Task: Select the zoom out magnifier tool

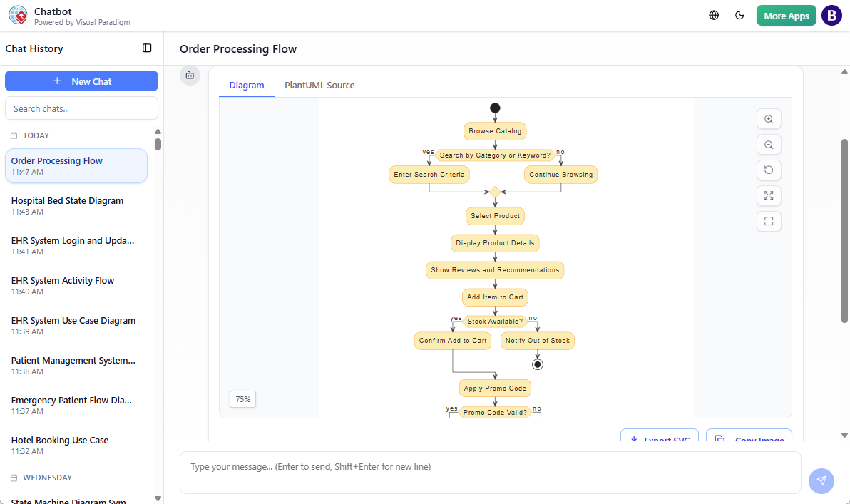Action: 769,145
